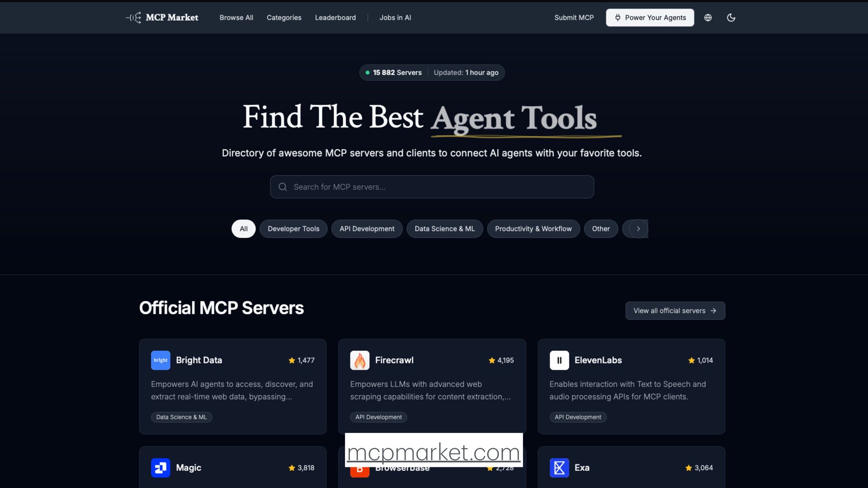Select the Developer Tools filter chip
868x488 pixels.
[293, 229]
